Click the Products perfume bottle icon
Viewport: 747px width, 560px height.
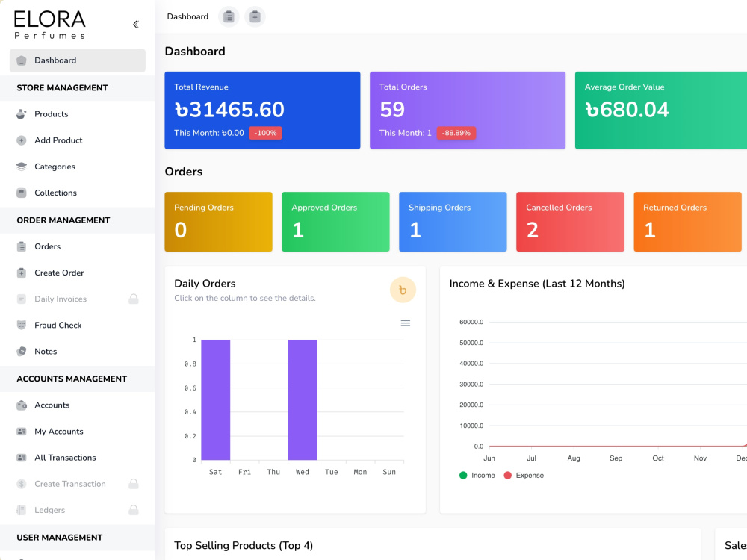tap(22, 113)
